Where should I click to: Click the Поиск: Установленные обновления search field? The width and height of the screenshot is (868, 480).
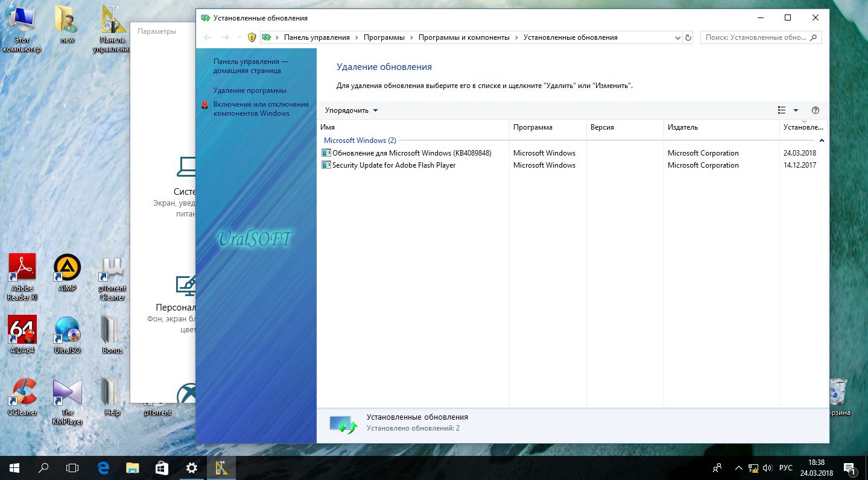756,37
